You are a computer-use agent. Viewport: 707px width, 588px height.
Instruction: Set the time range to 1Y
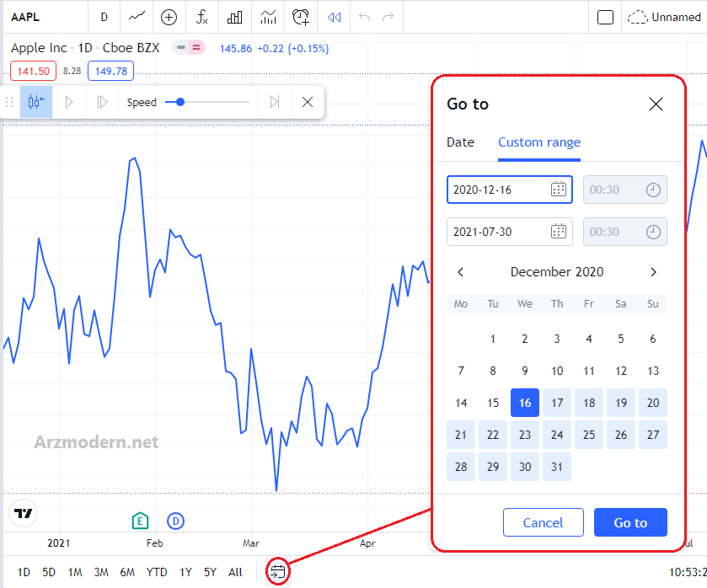185,572
